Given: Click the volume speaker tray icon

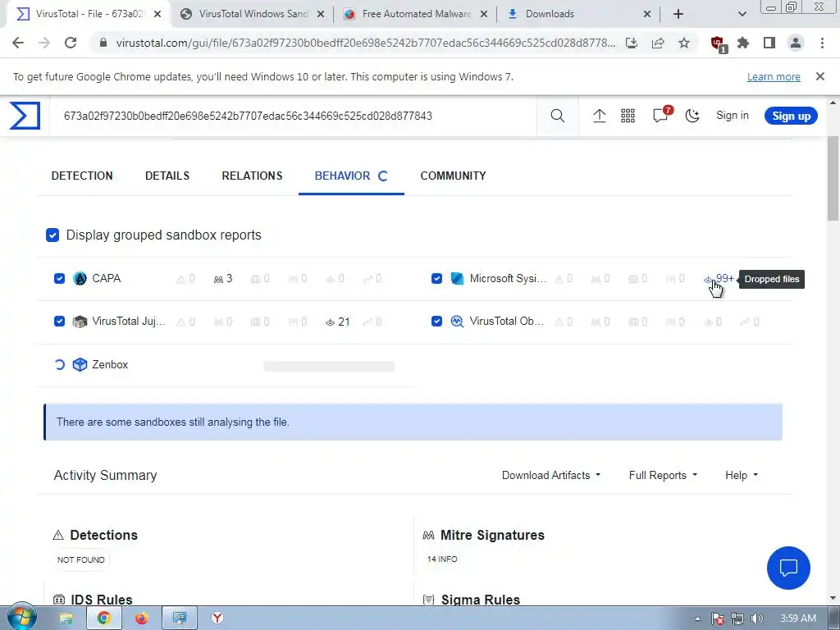Looking at the screenshot, I should click(x=756, y=619).
